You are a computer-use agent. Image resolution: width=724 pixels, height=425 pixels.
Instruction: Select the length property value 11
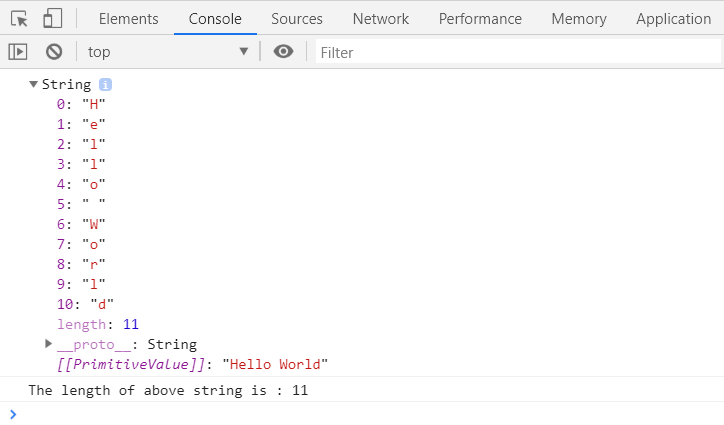[131, 324]
